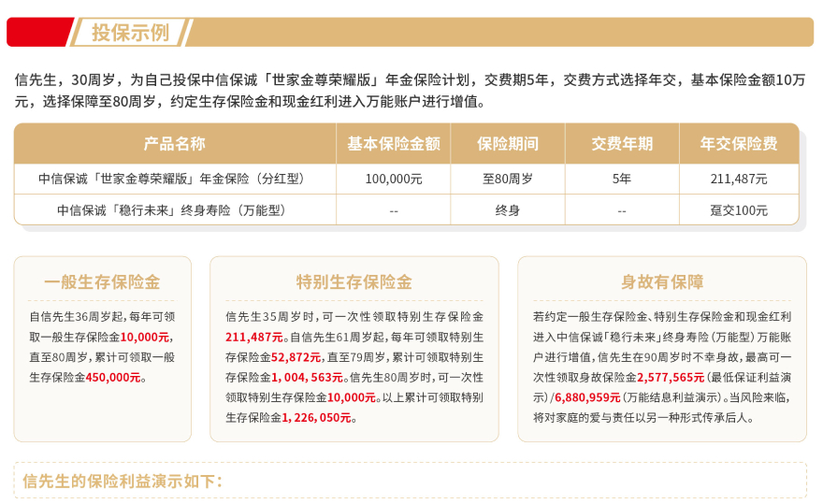Viewport: 823px width, 504px height.
Task: Click the red 1,226,050元 total amount
Action: point(316,418)
